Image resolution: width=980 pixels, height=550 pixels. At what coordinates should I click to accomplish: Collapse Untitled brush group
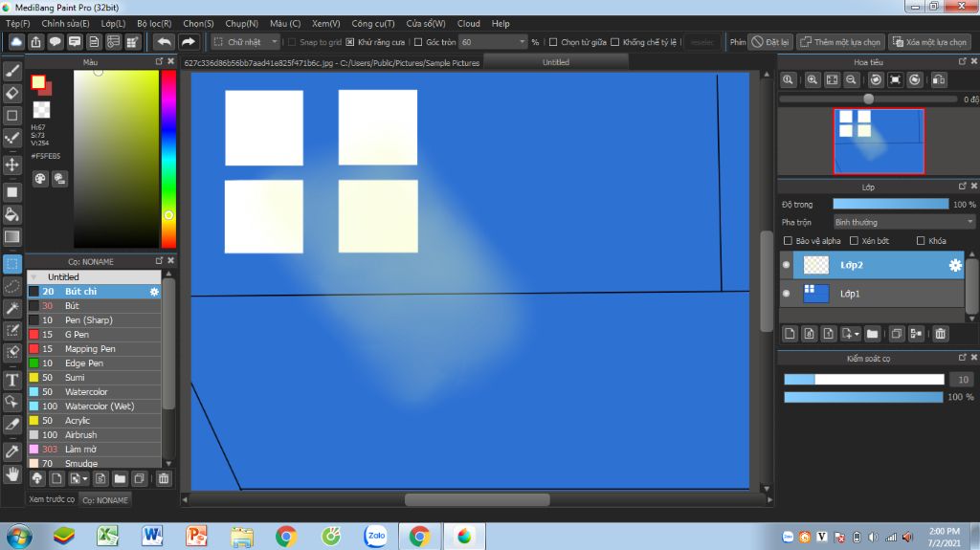point(33,276)
